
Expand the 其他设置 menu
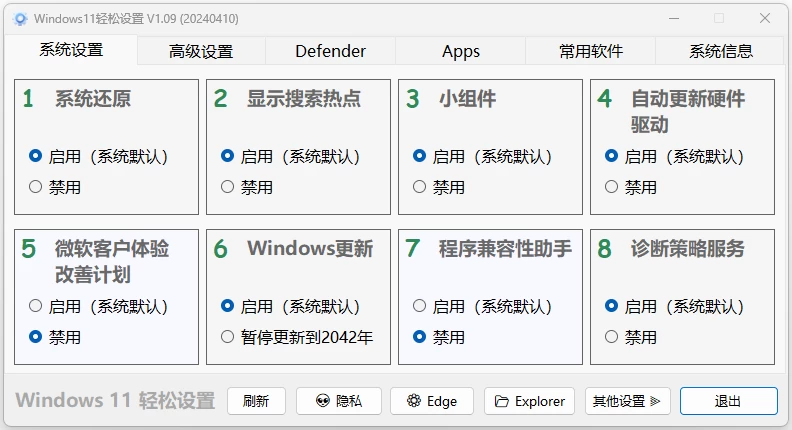pos(627,401)
